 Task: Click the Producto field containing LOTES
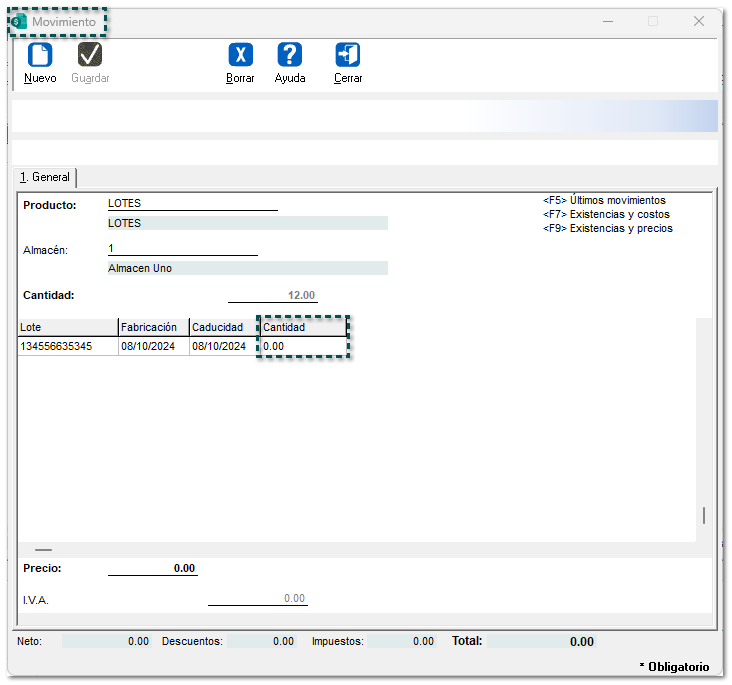click(x=192, y=203)
